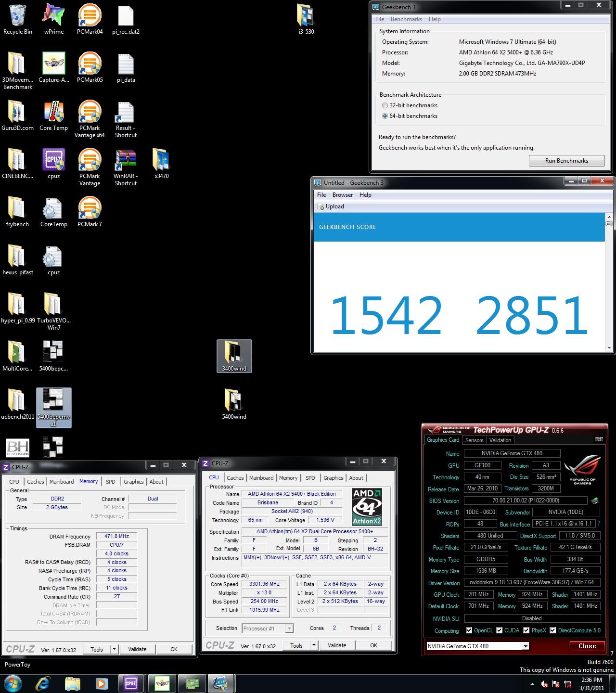Viewport: 616px width, 693px height.
Task: Click Close button in GPU-Z
Action: [x=587, y=646]
